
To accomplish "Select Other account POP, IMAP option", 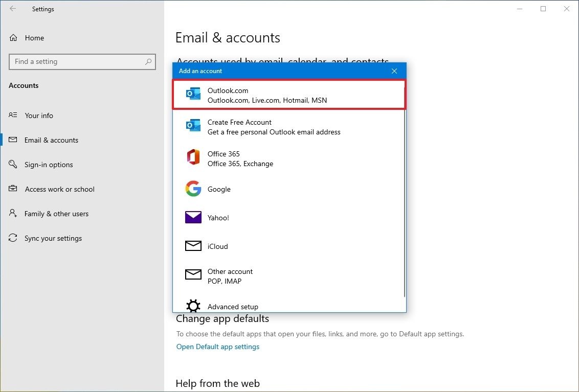I will tap(289, 276).
